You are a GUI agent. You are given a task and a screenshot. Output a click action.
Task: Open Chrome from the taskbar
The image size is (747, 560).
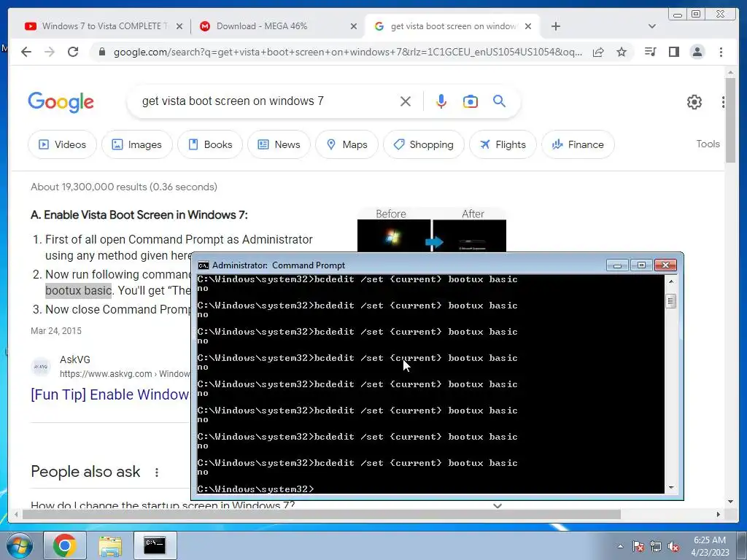[x=65, y=545]
